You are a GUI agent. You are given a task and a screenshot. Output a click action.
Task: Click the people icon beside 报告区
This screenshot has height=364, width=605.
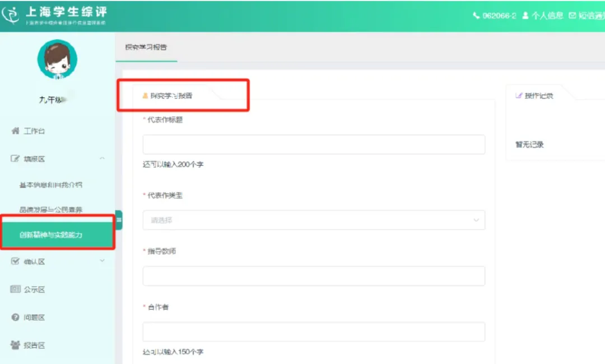point(15,345)
